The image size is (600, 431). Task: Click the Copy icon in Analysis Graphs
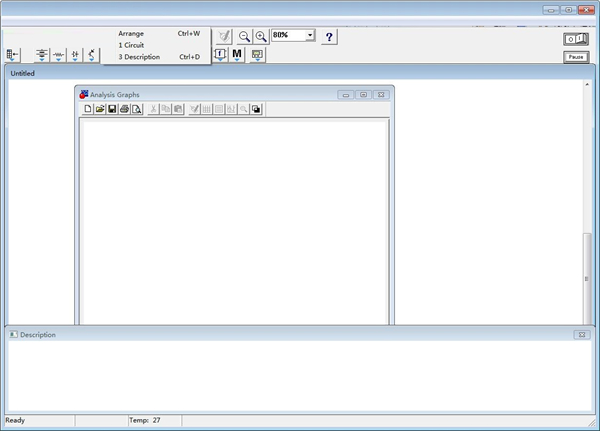pyautogui.click(x=165, y=109)
